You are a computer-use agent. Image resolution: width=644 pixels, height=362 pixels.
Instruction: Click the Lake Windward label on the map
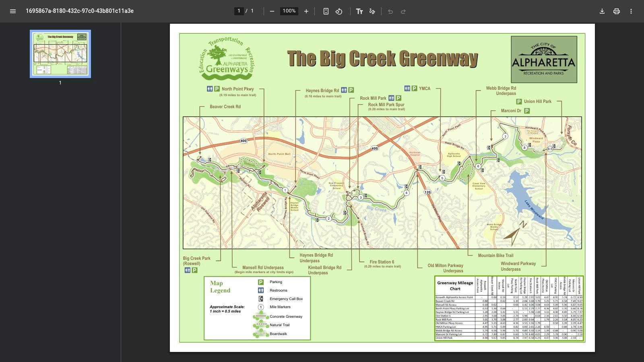coord(534,210)
